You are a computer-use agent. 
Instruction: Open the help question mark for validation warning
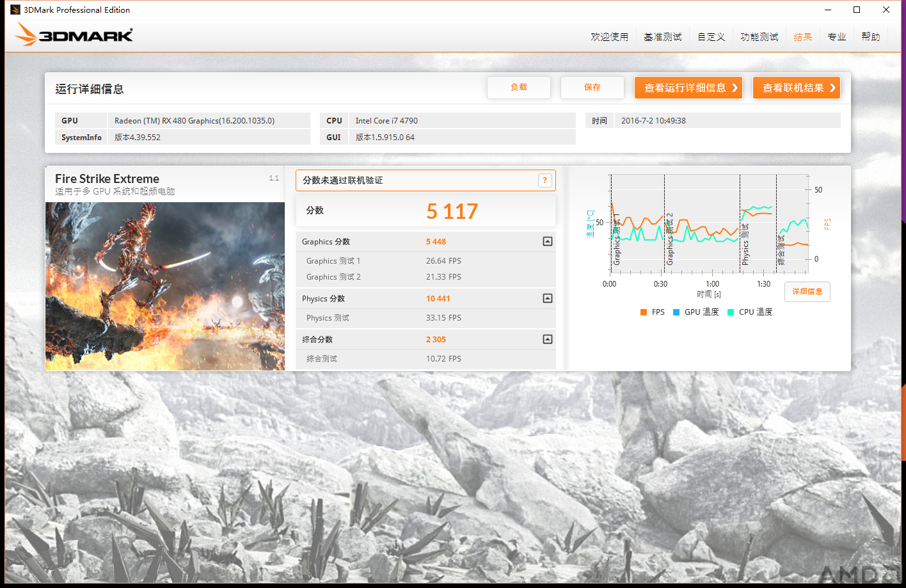pyautogui.click(x=544, y=180)
